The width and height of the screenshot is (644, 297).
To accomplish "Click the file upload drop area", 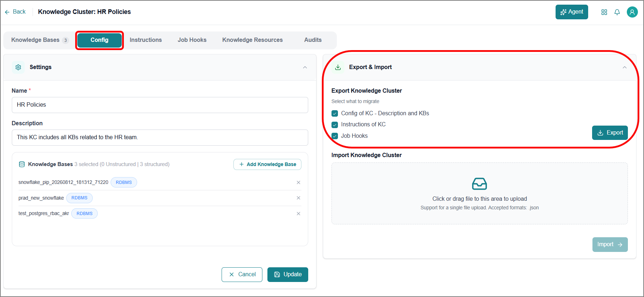I will (x=479, y=194).
